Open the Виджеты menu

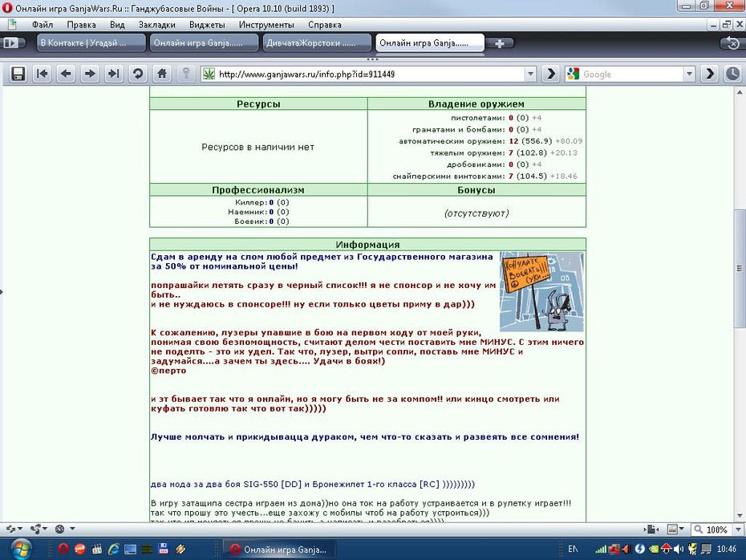207,25
